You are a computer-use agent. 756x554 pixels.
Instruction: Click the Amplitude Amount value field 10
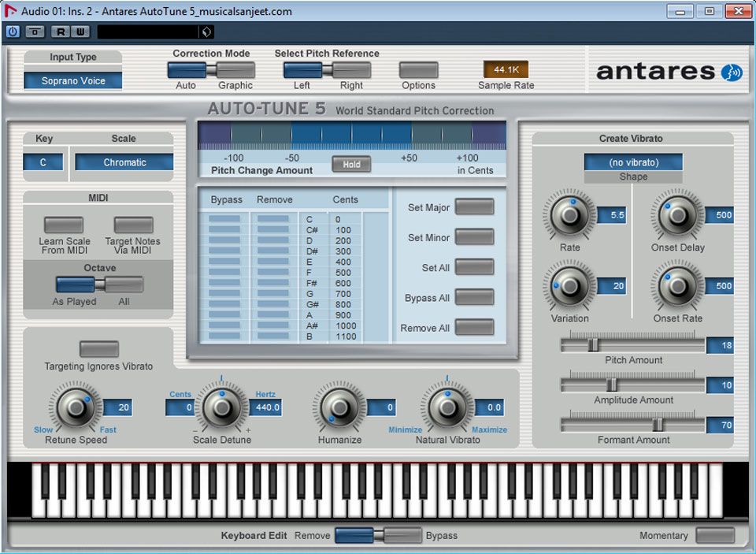coord(721,385)
